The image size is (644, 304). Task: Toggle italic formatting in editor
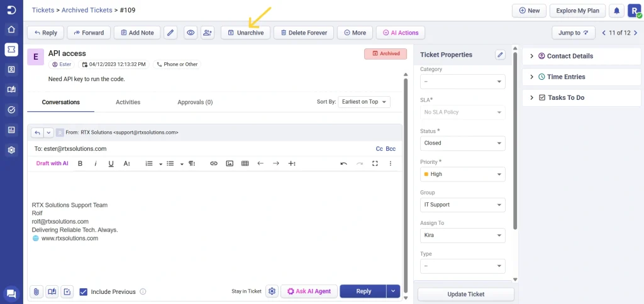[96, 163]
